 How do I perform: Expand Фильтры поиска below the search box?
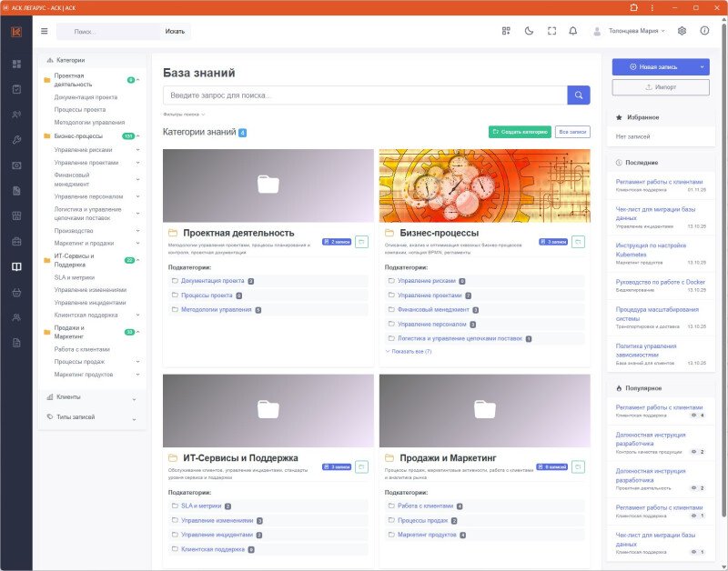(184, 115)
